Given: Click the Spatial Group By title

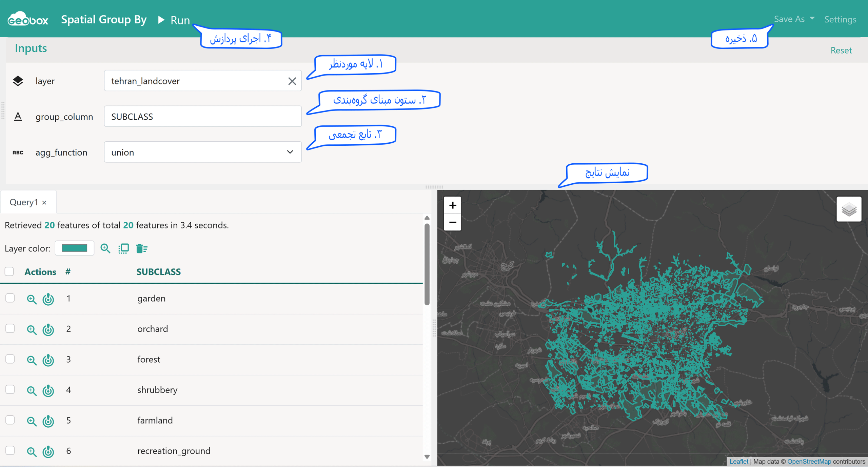Looking at the screenshot, I should point(104,20).
